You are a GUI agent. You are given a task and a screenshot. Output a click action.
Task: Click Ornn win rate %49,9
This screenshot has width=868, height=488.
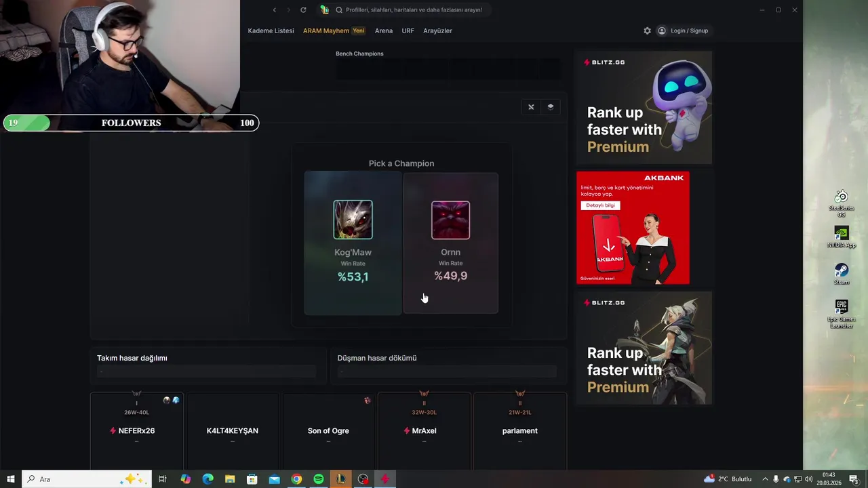point(450,276)
